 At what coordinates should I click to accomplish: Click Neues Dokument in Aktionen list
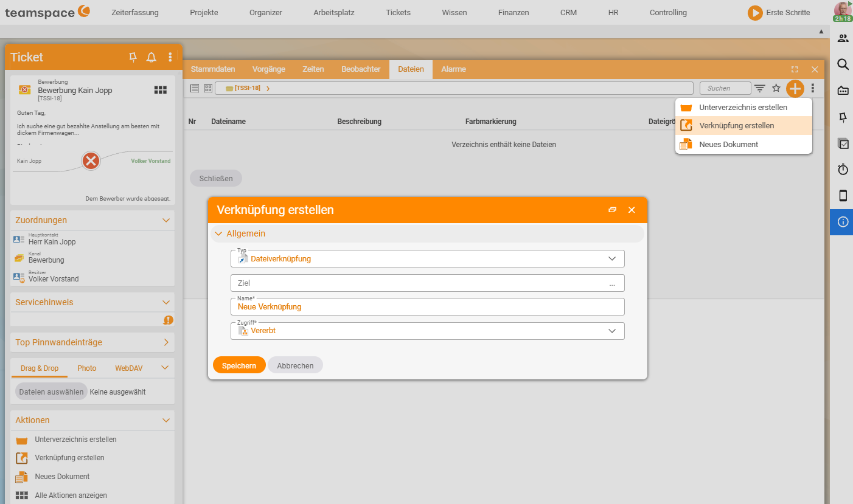(x=62, y=477)
